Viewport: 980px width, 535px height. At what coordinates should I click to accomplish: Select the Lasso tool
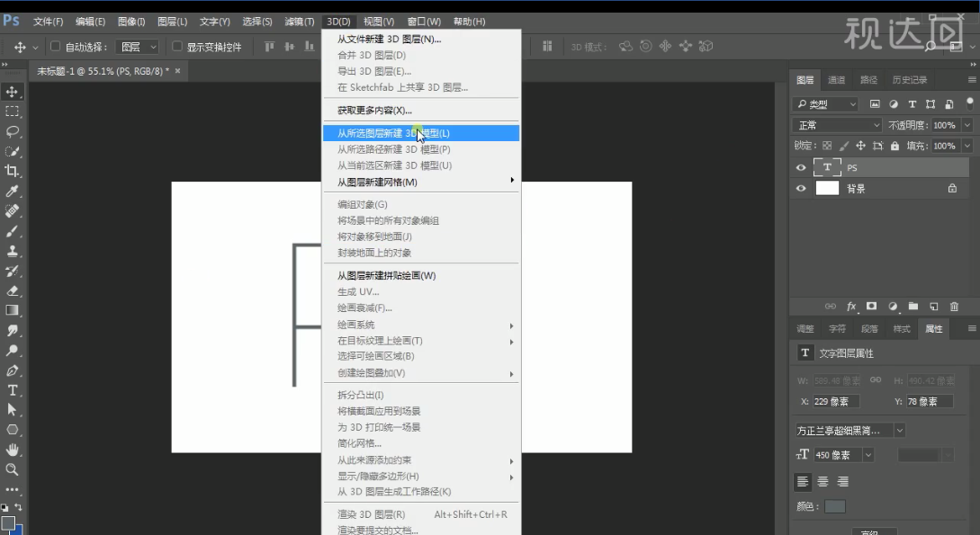tap(12, 131)
